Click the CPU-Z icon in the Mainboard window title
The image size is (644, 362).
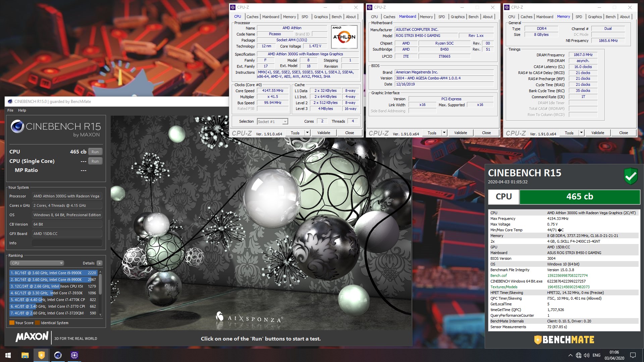[370, 7]
